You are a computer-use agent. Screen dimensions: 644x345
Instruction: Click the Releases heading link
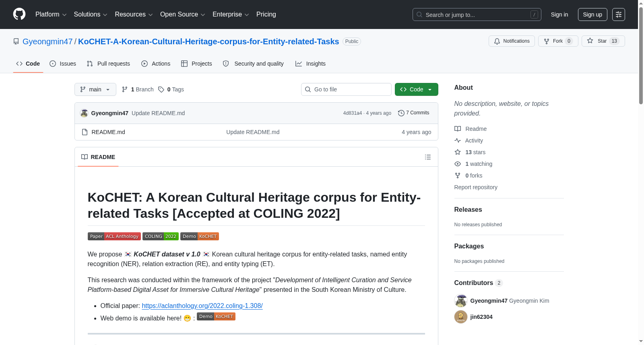click(468, 209)
